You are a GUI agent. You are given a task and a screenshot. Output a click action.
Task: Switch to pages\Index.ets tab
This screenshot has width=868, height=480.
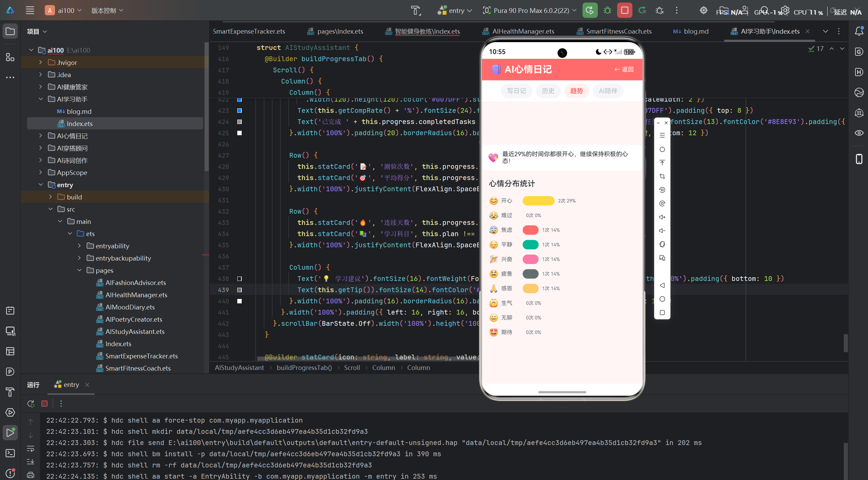[335, 31]
